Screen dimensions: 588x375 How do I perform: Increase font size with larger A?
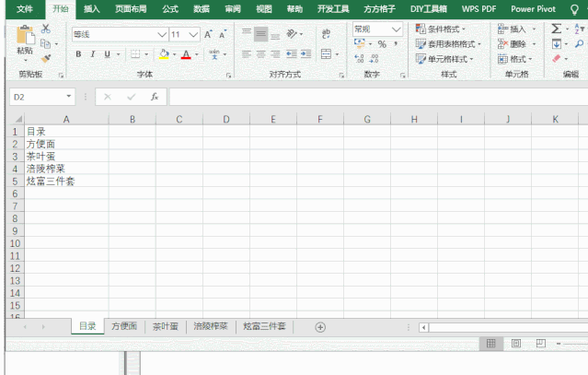pos(208,34)
